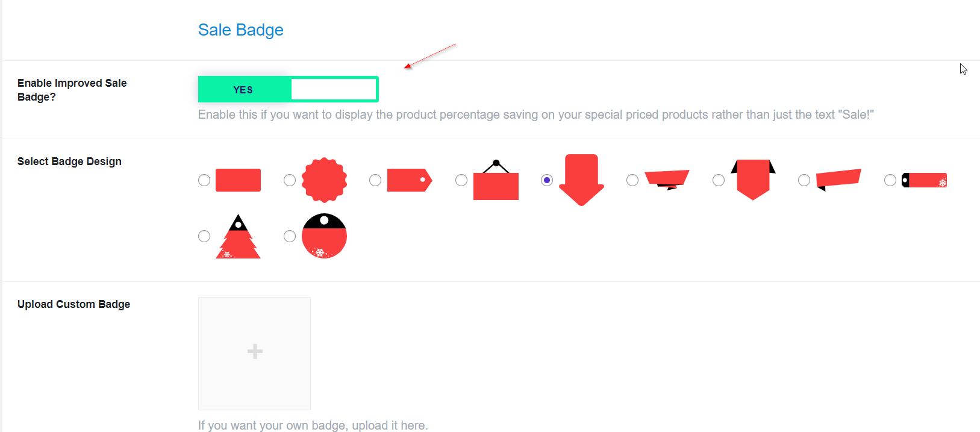Select radio button for scalloped circle badge
980x432 pixels.
(x=290, y=180)
